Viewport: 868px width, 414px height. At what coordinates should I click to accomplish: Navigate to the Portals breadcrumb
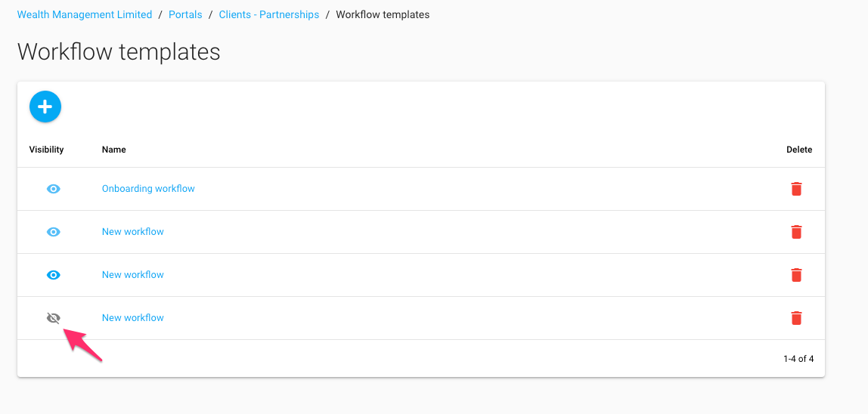point(185,15)
